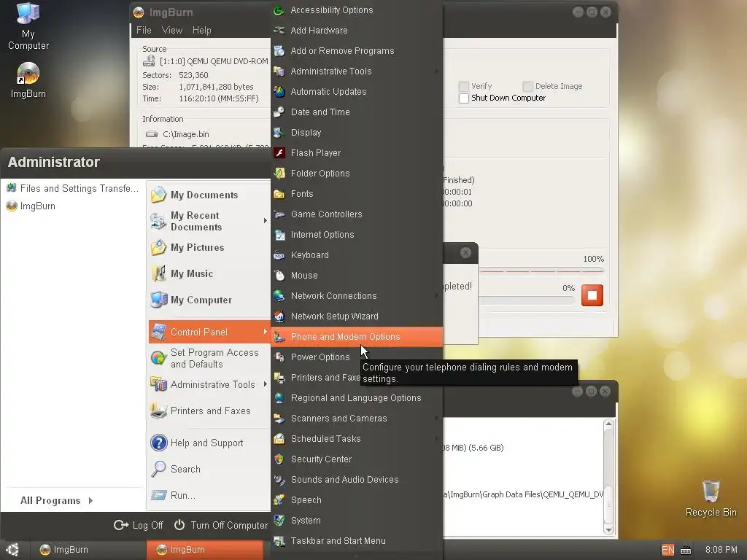The height and width of the screenshot is (560, 747).
Task: Click the Add Hardware icon
Action: pyautogui.click(x=279, y=31)
